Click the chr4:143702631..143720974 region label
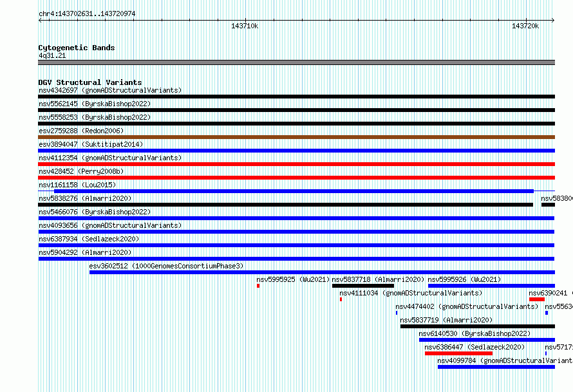This screenshot has height=392, width=573. click(87, 14)
